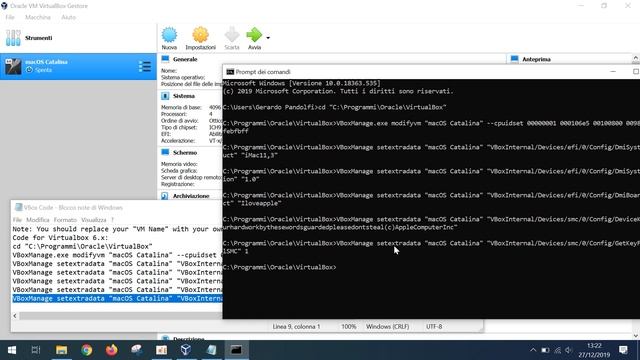Image resolution: width=640 pixels, height=360 pixels.
Task: Click the Sistema section header
Action: point(184,96)
